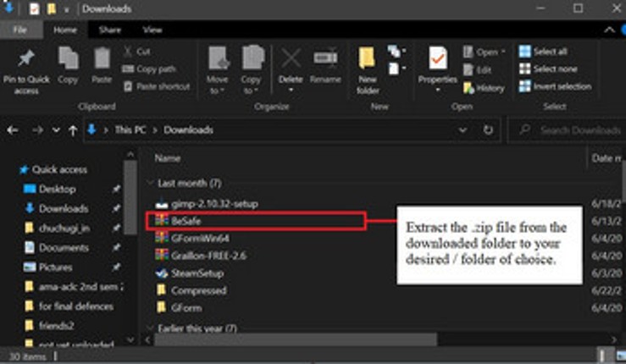Open Documents in Quick access sidebar

click(x=64, y=247)
